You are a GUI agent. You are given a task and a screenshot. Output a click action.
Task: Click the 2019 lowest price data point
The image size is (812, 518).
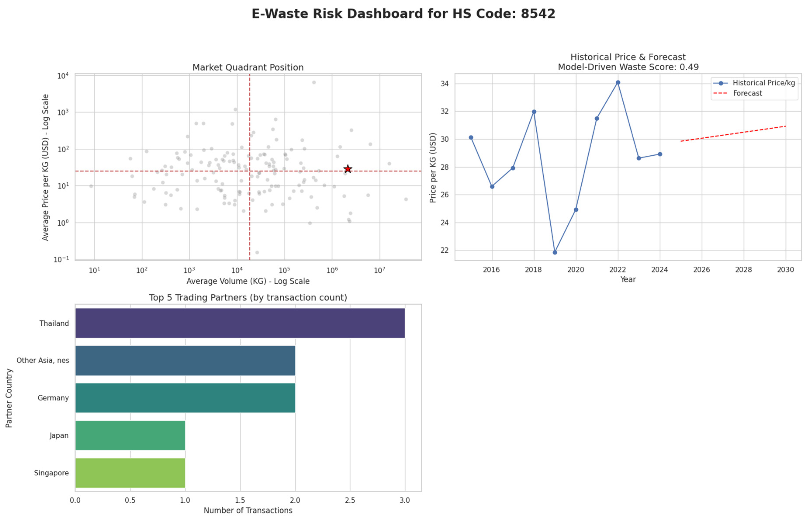coord(555,252)
